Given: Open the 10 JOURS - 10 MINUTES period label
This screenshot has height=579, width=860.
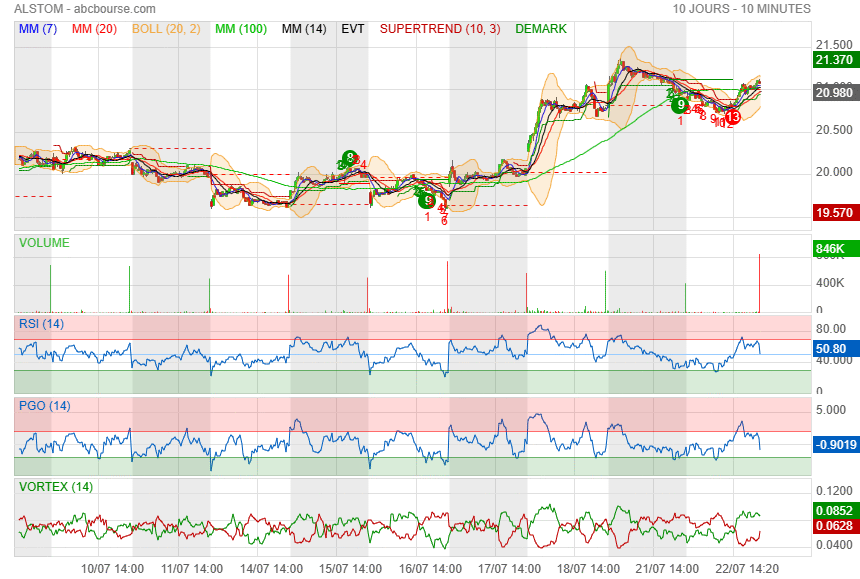Looking at the screenshot, I should click(x=741, y=9).
